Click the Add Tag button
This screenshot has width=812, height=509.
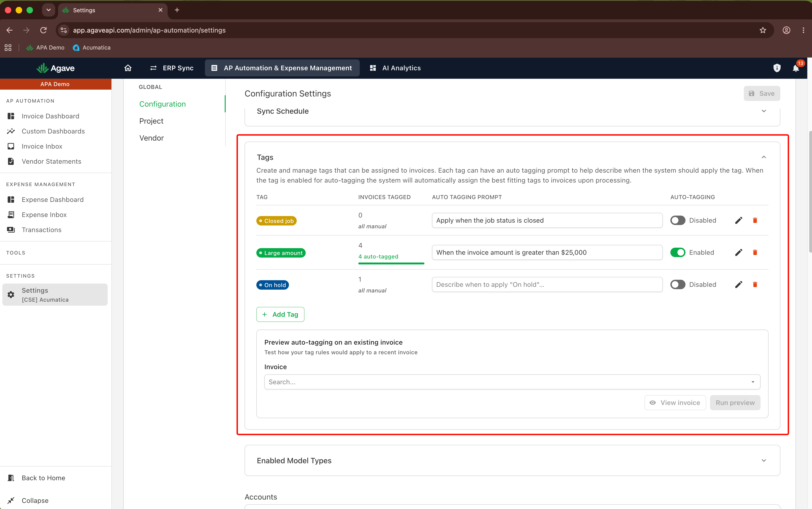pyautogui.click(x=280, y=314)
